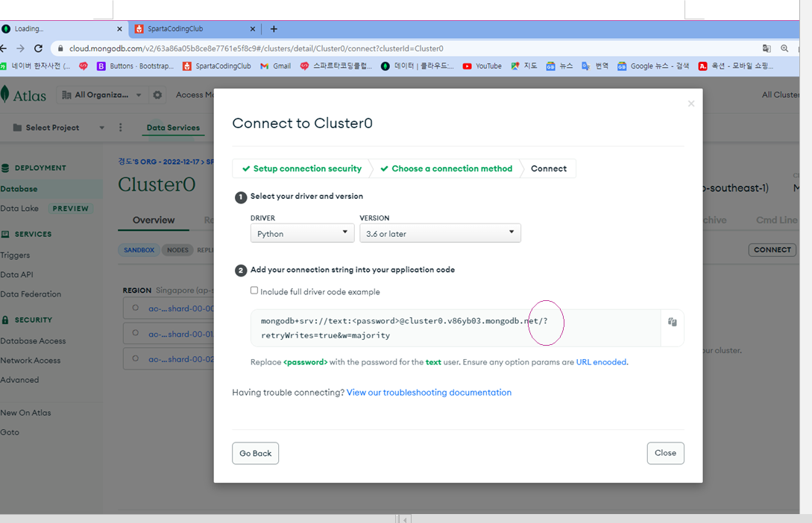Close the Connect dialog with X icon
Viewport: 812px width, 523px height.
pos(690,104)
